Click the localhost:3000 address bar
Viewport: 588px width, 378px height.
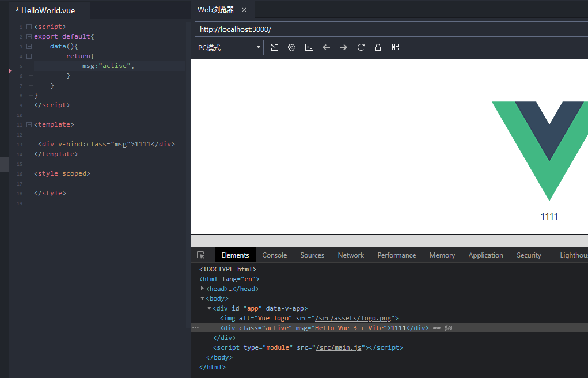tap(392, 29)
